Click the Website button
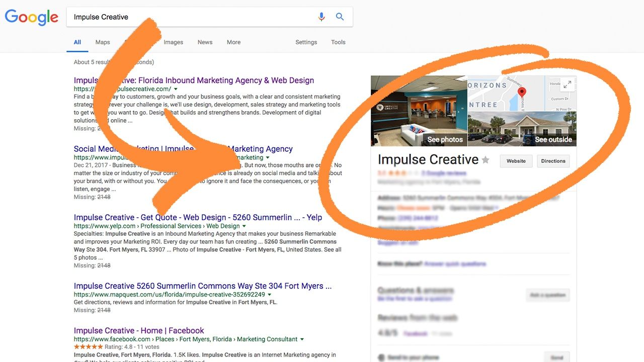 (x=516, y=161)
